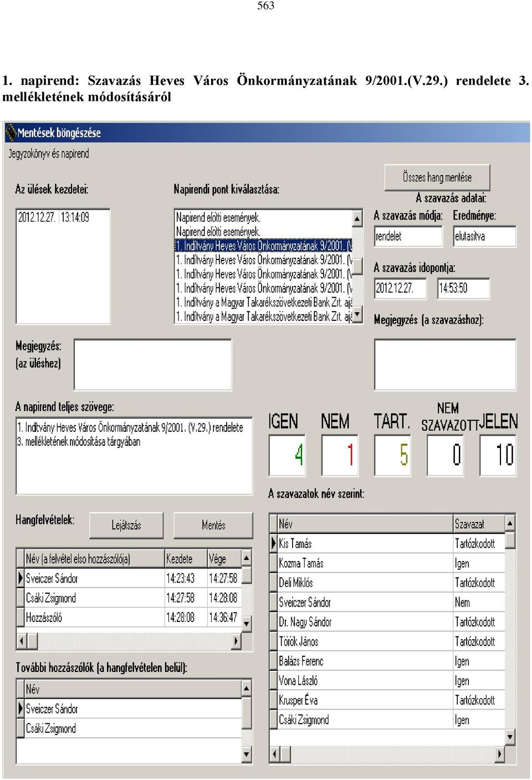
Task: Select first 'Napirend előtti események' list row
Action: pyautogui.click(x=263, y=217)
